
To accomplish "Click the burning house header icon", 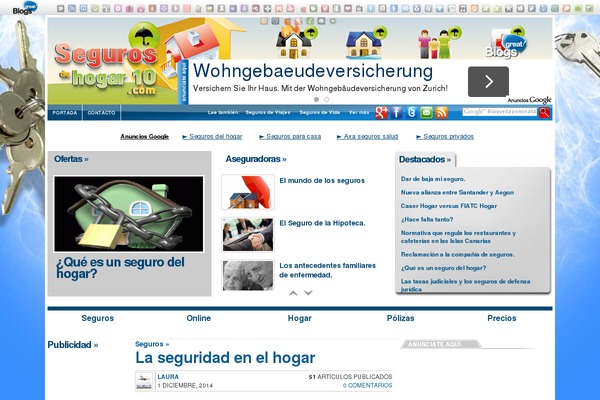I will (x=295, y=41).
